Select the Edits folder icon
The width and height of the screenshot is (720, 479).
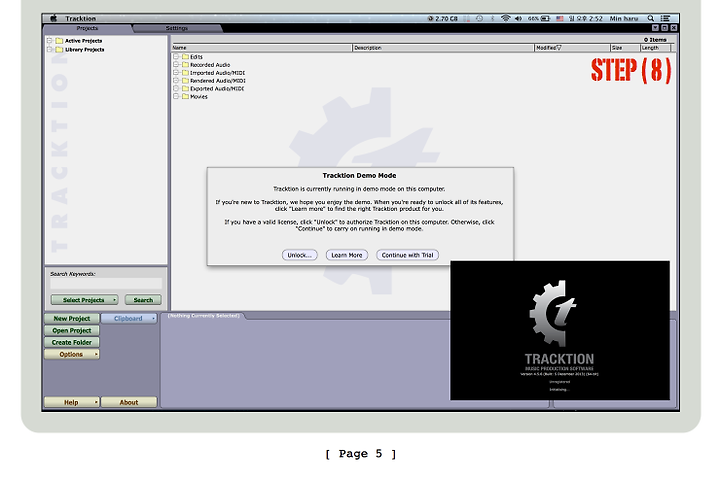(x=186, y=56)
